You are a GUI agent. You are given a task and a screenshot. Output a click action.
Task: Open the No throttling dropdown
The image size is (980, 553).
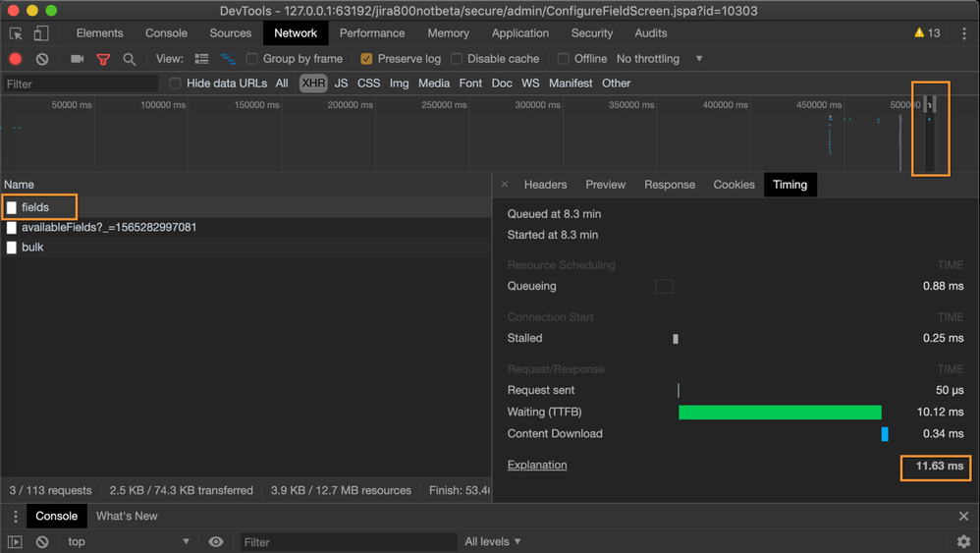659,59
